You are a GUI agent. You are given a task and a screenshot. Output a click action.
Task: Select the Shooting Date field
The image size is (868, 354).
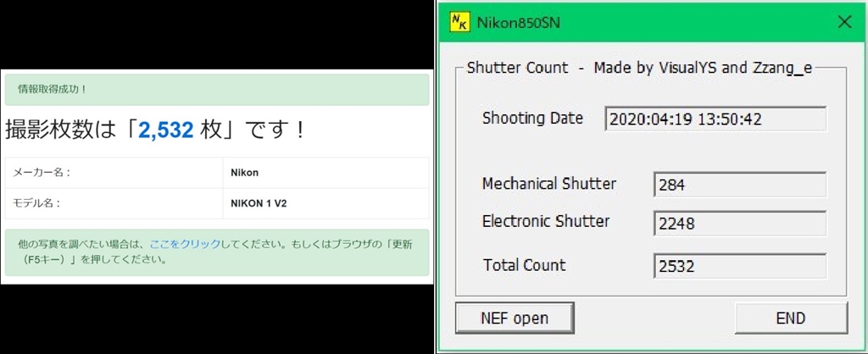[715, 119]
